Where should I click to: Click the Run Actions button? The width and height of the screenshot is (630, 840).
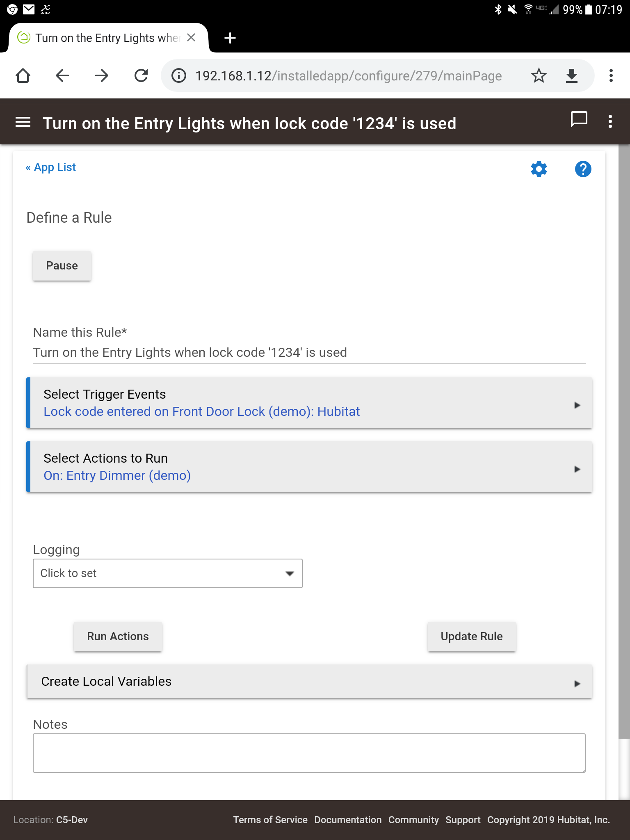pyautogui.click(x=118, y=637)
